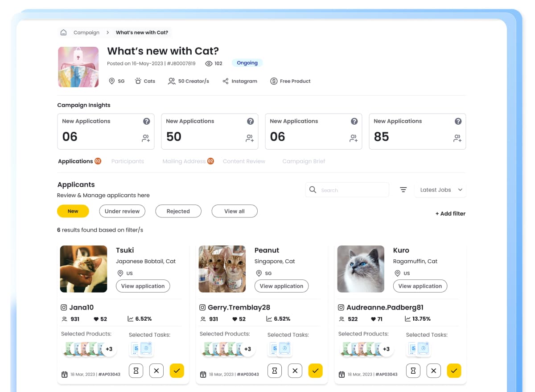Go back via the Campaign breadcrumb link
The width and height of the screenshot is (535, 392).
(x=86, y=32)
